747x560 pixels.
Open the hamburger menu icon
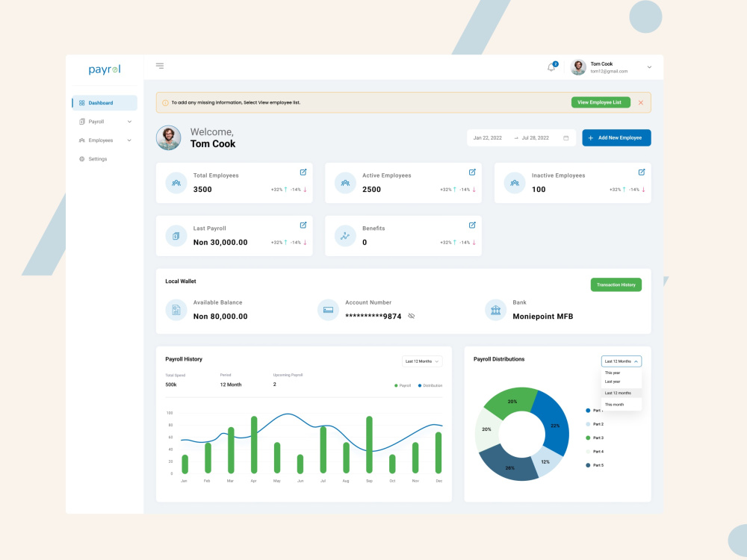160,66
